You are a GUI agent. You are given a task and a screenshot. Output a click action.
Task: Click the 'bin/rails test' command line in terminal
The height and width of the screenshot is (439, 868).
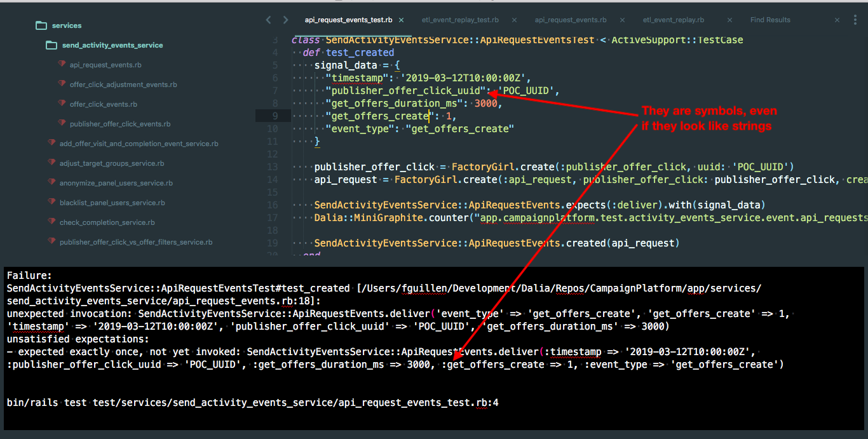(x=253, y=403)
